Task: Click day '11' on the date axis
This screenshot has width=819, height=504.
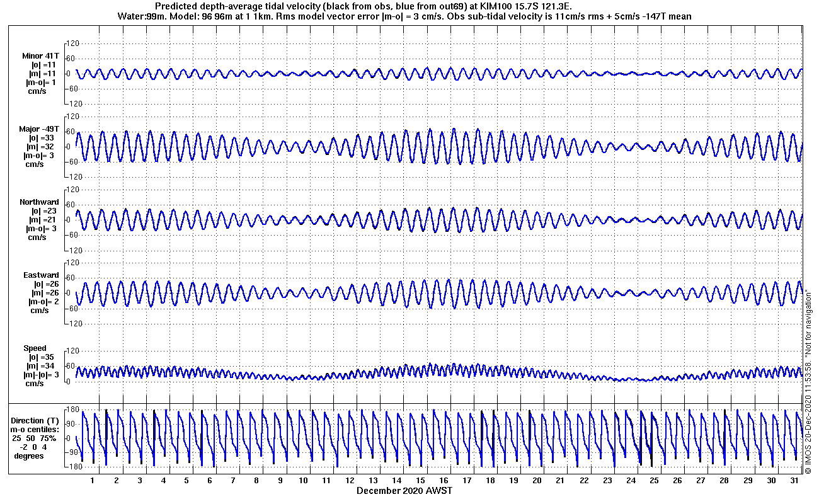Action: [x=326, y=481]
